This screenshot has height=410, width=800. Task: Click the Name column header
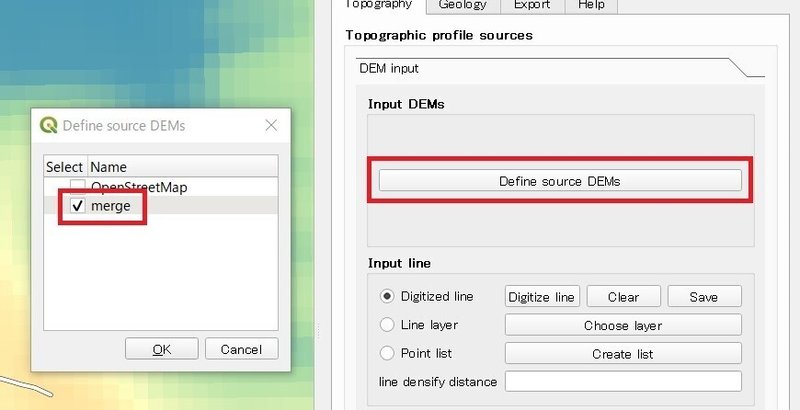click(183, 167)
